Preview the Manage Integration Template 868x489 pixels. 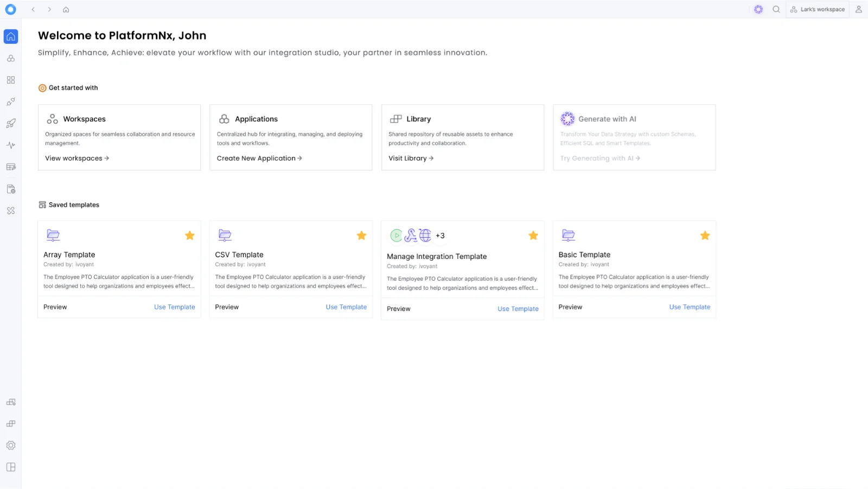click(399, 309)
